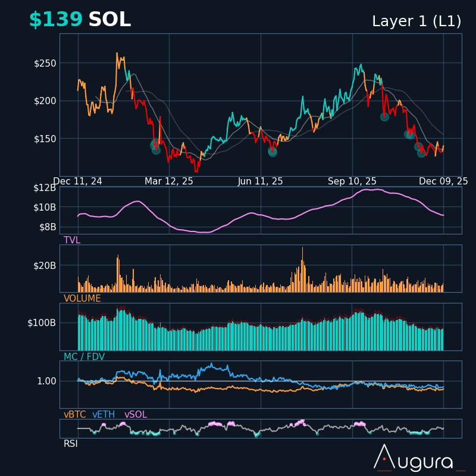Click the $10B TVL axis label
Image resolution: width=476 pixels, height=476 pixels.
click(x=45, y=208)
